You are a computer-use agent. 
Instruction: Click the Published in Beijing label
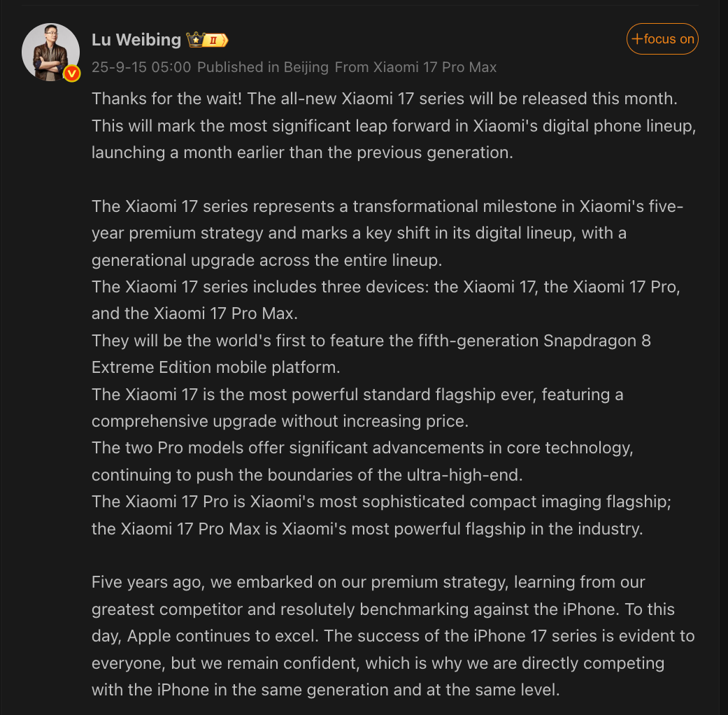tap(263, 67)
